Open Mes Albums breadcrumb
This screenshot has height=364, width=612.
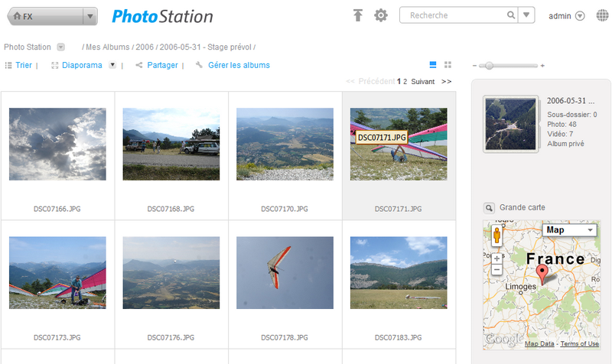tap(107, 47)
